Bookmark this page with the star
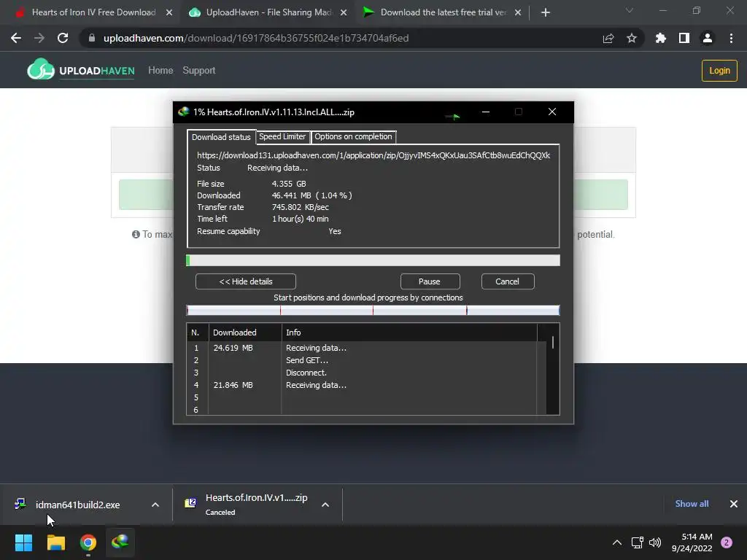The width and height of the screenshot is (747, 560). click(632, 38)
